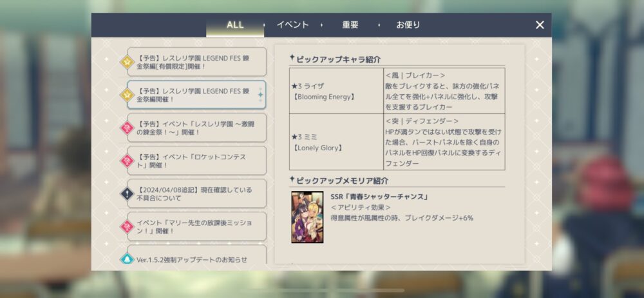Screen dimensions: 644x298
Task: Click SSR「青春シャッターチャンス」 title
Action: tap(379, 197)
